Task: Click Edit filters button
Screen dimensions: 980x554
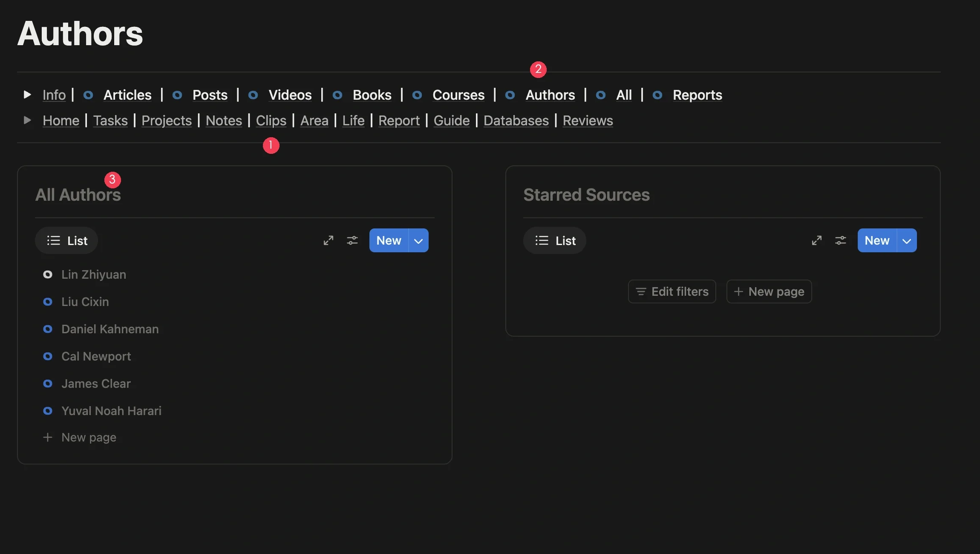Action: pyautogui.click(x=672, y=291)
